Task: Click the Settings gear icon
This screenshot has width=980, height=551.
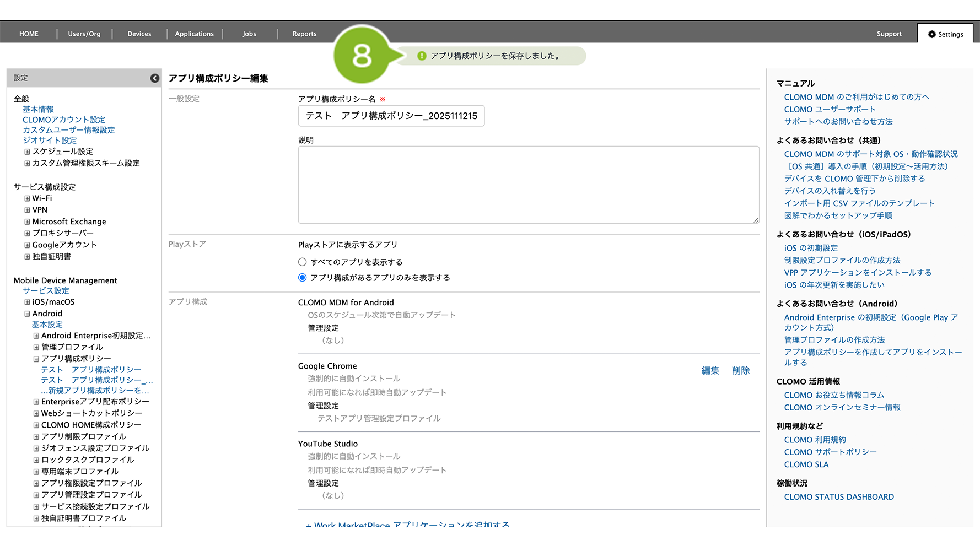Action: [x=931, y=34]
